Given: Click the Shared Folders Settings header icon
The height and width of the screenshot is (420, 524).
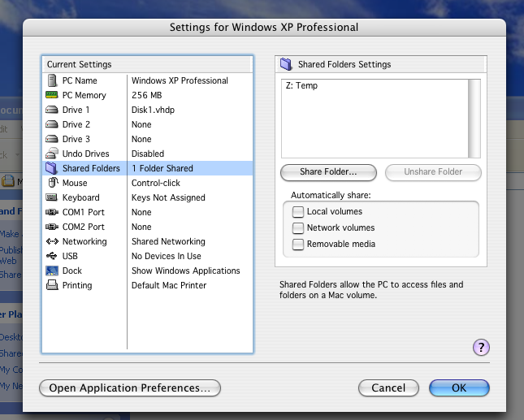Looking at the screenshot, I should coord(286,64).
